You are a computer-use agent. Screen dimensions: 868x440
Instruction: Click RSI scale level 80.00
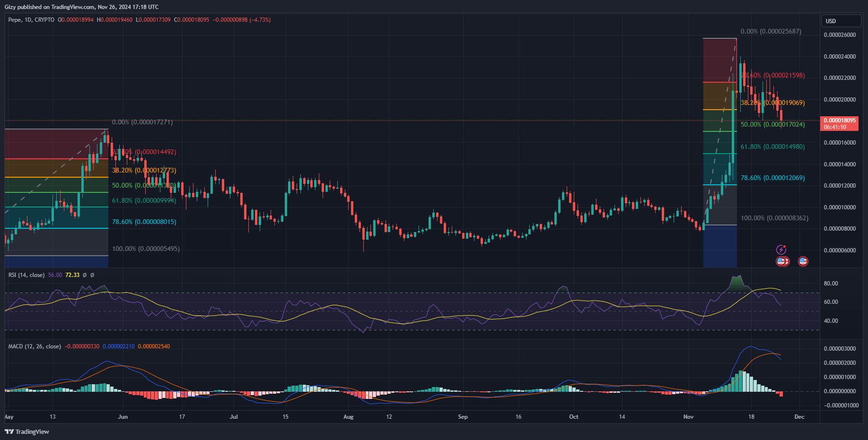tap(831, 284)
